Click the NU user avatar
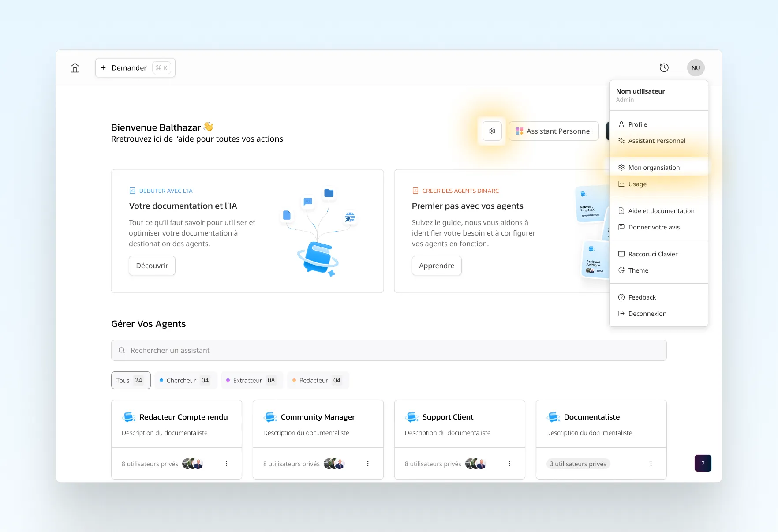 click(696, 68)
